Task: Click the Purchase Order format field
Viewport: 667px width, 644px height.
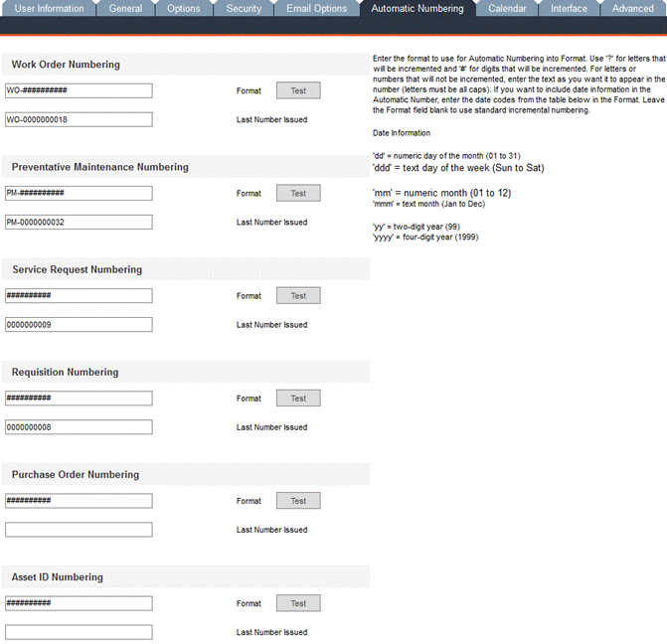Action: (79, 501)
